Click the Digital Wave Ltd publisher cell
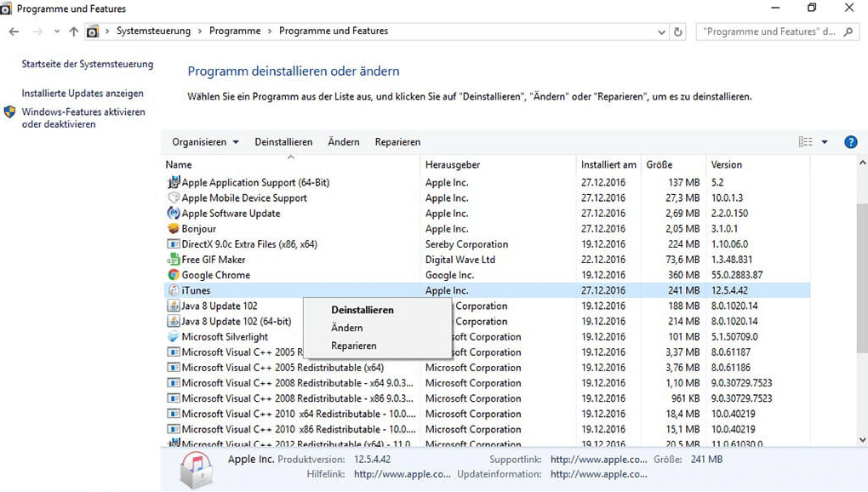Image resolution: width=868 pixels, height=492 pixels. tap(460, 260)
